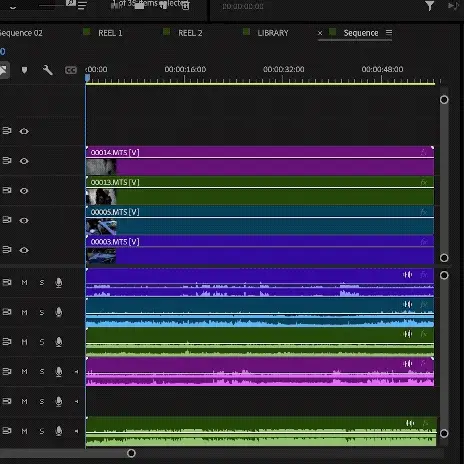Hide the 00013.MTS video track output
The image size is (464, 464).
24,191
